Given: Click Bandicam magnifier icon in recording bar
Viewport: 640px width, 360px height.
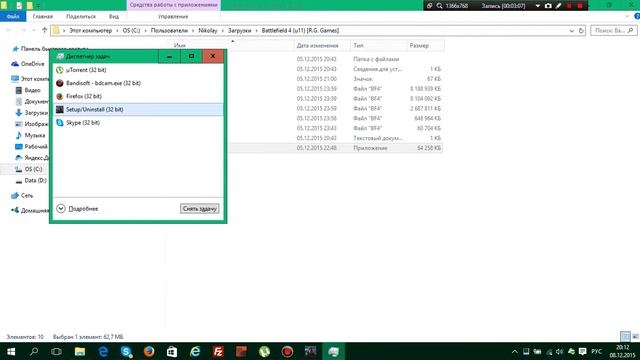Looking at the screenshot, I should point(440,6).
